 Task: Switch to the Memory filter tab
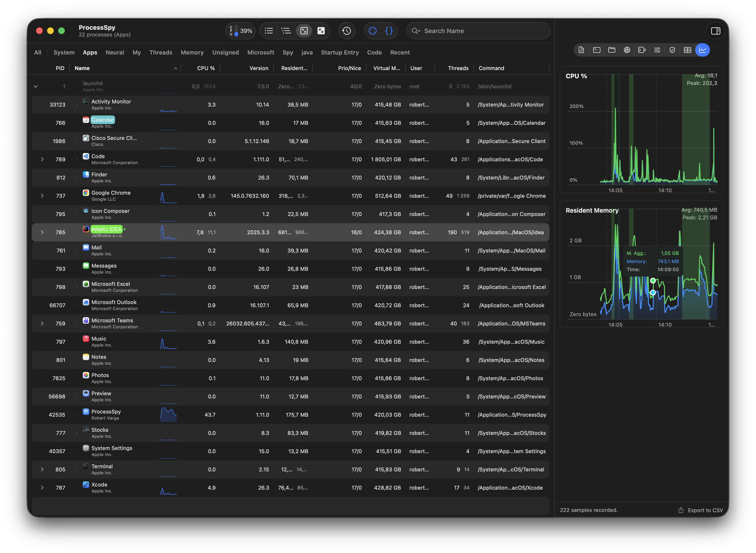[x=192, y=53]
